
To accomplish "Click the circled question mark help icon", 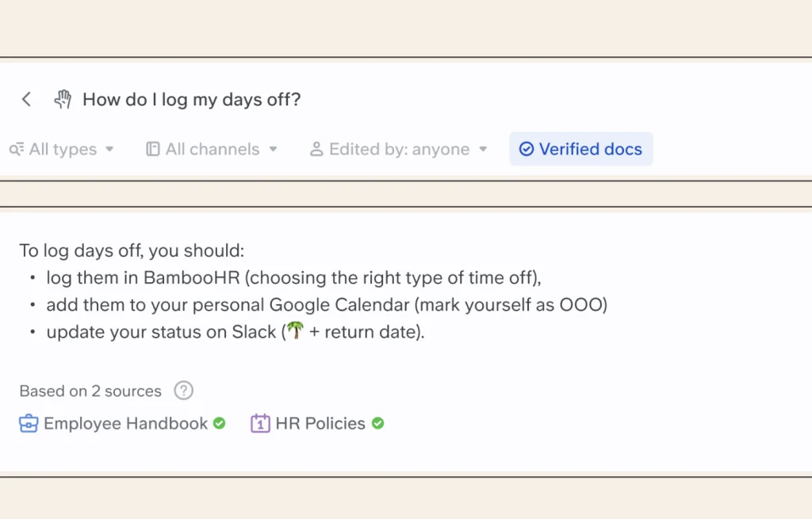I will [183, 391].
